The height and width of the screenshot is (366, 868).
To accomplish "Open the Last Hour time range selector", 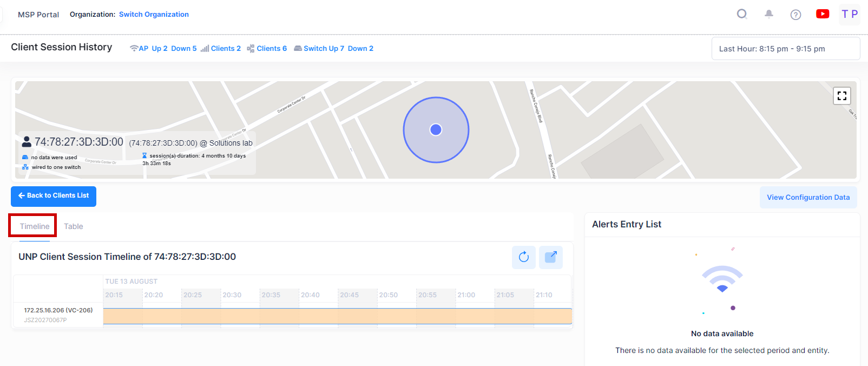I will pos(785,49).
